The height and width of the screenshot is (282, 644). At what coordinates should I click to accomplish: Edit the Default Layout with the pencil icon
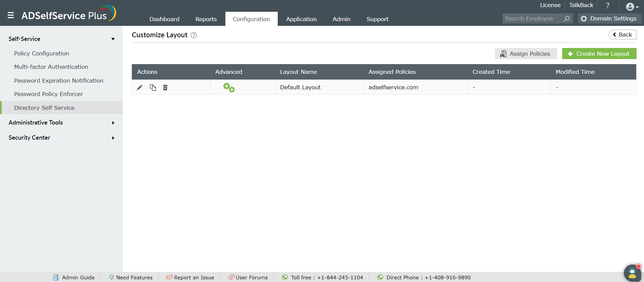tap(140, 88)
